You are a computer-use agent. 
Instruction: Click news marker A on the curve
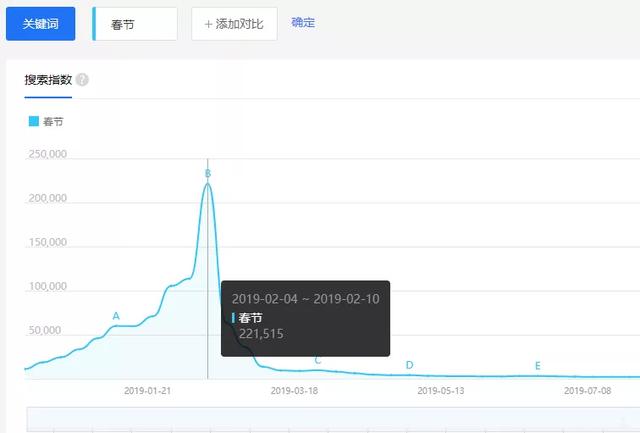click(x=116, y=316)
